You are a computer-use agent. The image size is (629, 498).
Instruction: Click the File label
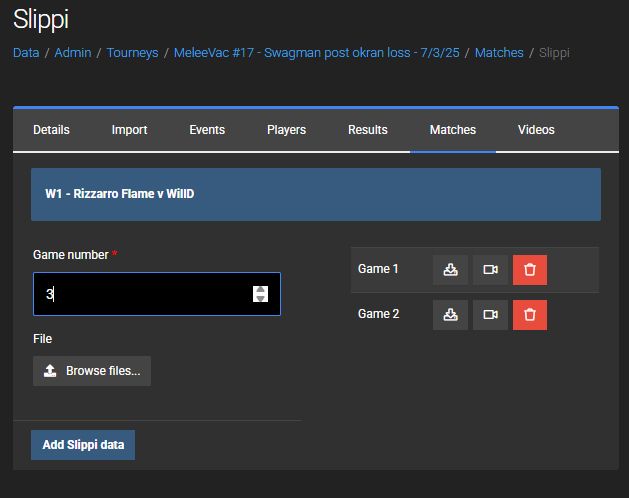43,339
